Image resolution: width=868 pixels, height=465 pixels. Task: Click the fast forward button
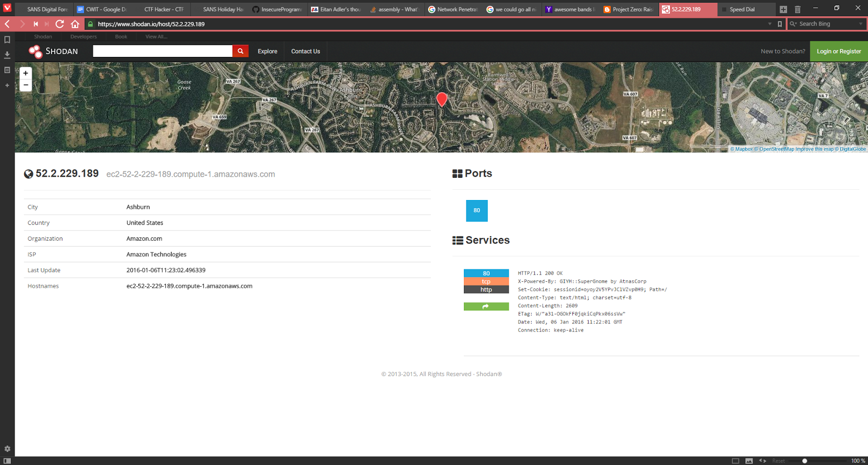[x=47, y=24]
